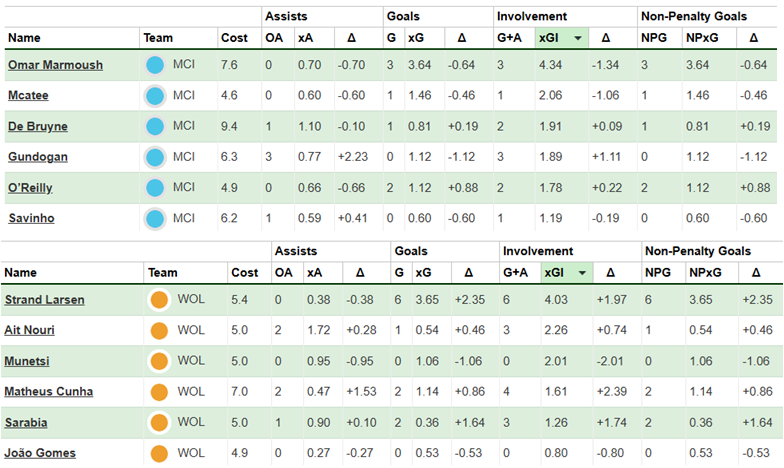Click the WOL badge in Sarabia's row
This screenshot has width=784, height=468.
click(x=158, y=423)
